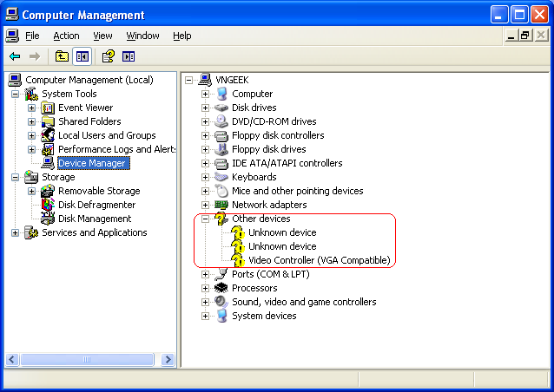Select the second Unknown device entry

pyautogui.click(x=282, y=246)
